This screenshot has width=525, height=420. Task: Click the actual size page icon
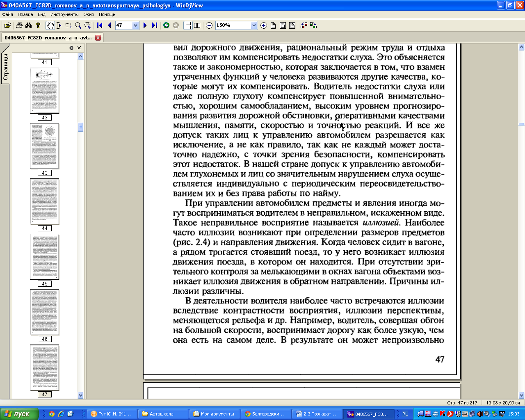pyautogui.click(x=273, y=25)
